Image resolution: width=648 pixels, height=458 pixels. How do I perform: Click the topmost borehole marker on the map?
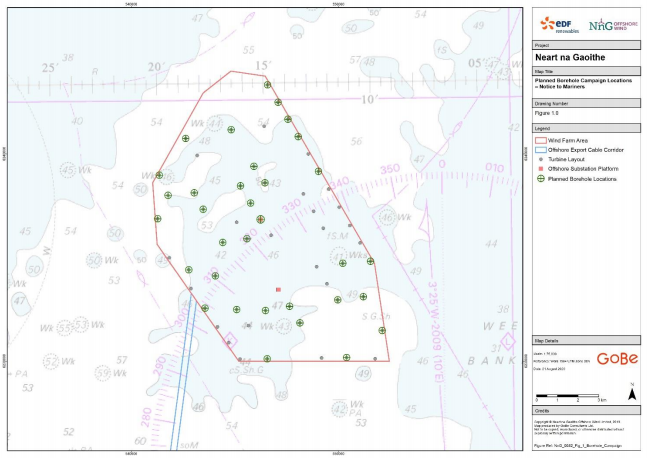[268, 85]
